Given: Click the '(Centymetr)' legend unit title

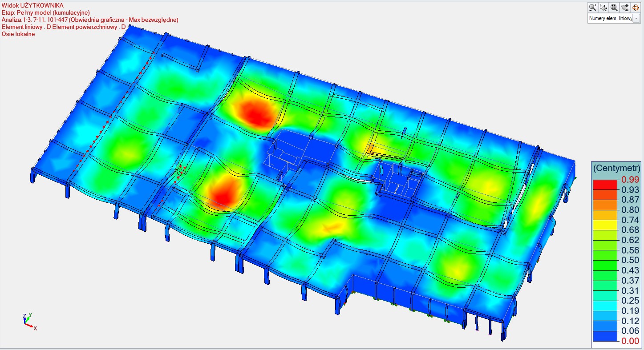Looking at the screenshot, I should 616,168.
